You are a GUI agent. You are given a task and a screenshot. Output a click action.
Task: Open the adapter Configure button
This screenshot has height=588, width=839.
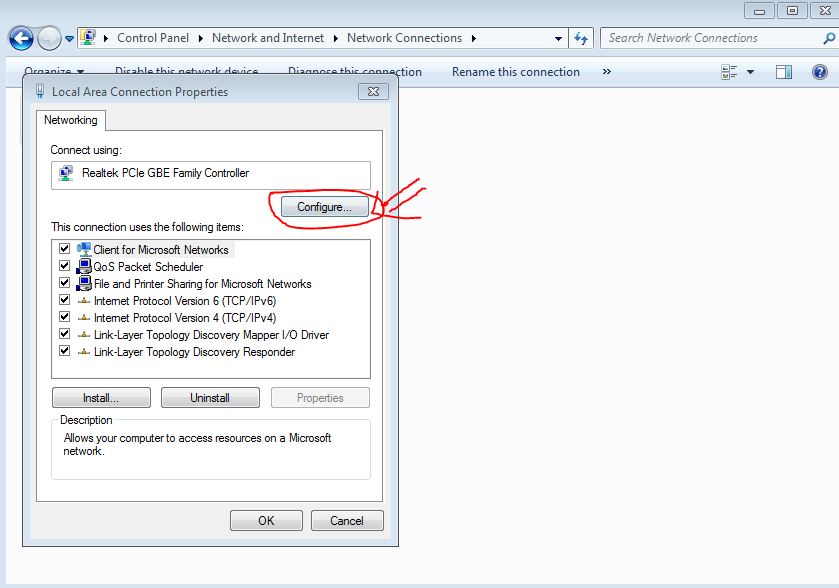point(324,207)
